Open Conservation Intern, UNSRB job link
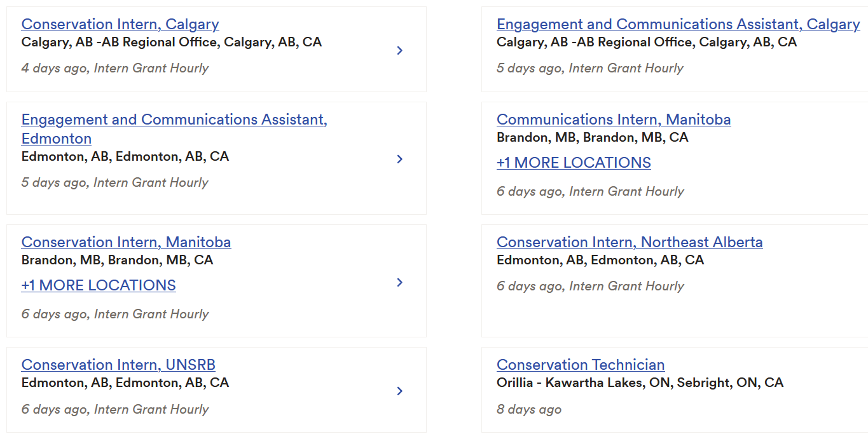 click(118, 365)
